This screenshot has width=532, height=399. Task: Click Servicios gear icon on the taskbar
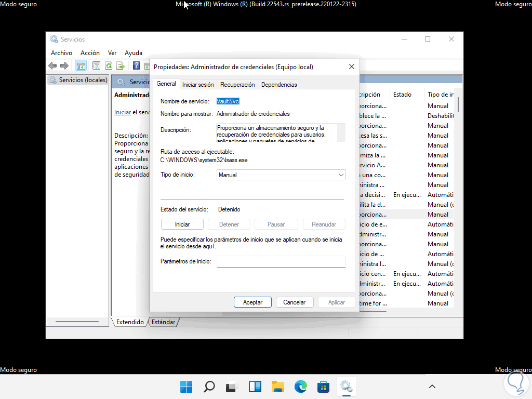point(347,387)
